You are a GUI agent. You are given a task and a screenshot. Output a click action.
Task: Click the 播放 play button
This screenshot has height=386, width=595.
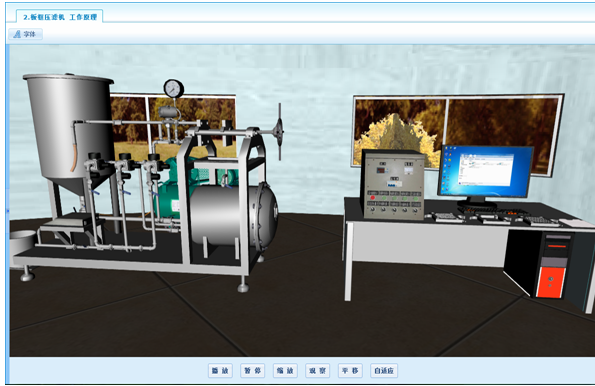[x=220, y=370]
